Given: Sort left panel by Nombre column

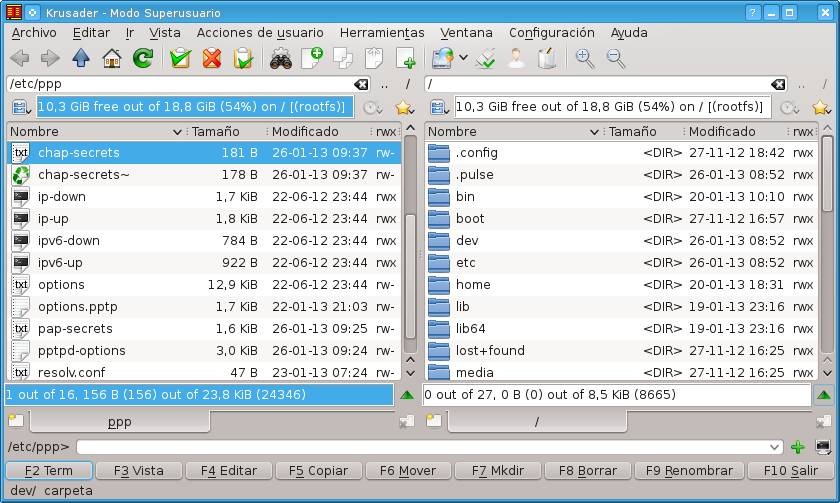Looking at the screenshot, I should coord(96,132).
